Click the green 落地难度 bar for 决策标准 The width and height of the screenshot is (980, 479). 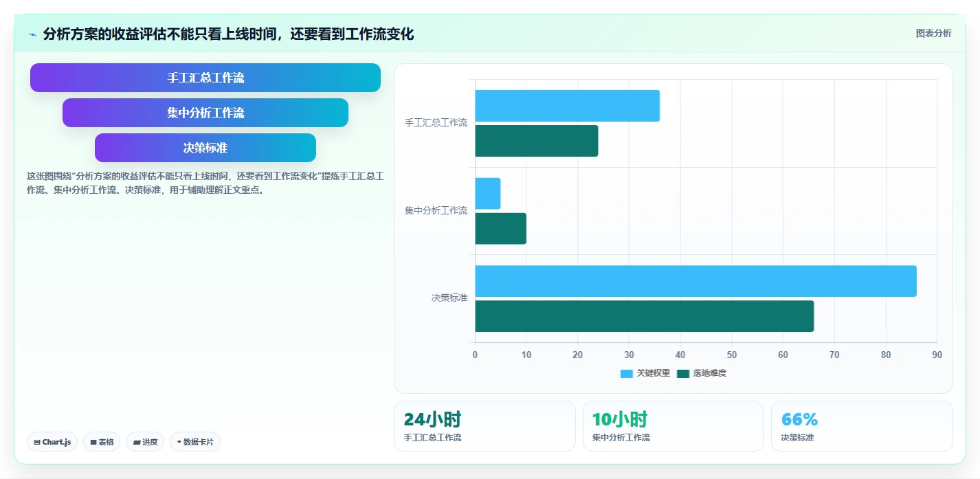tap(644, 316)
